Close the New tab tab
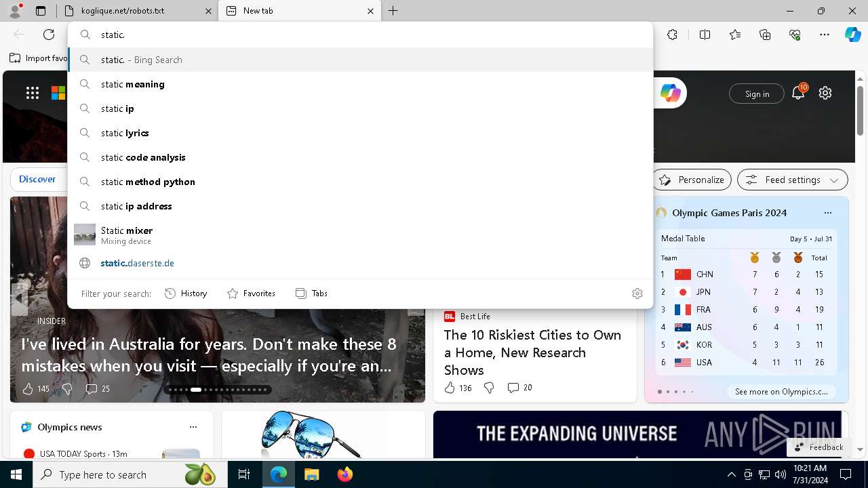 (x=370, y=11)
